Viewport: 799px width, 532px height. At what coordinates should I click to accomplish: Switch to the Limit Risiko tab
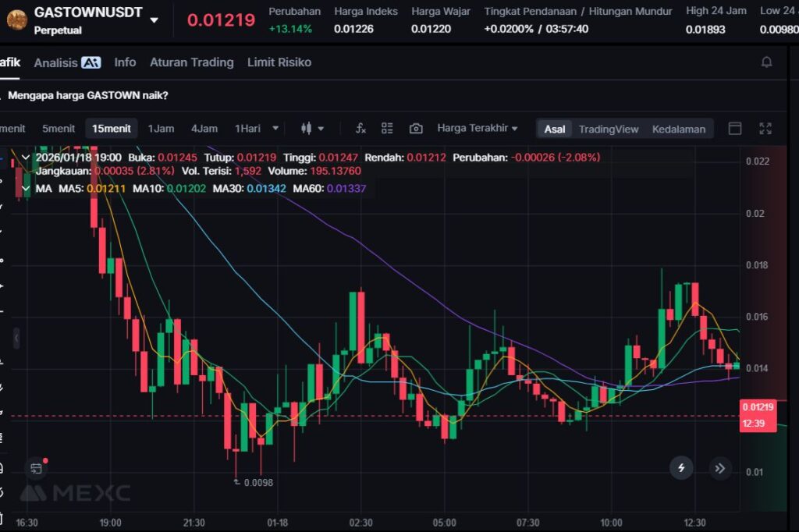(279, 62)
